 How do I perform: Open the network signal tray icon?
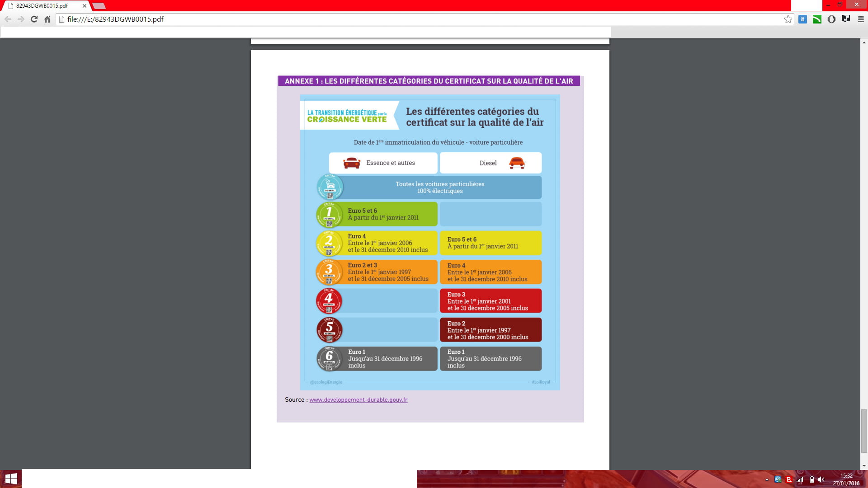click(800, 479)
